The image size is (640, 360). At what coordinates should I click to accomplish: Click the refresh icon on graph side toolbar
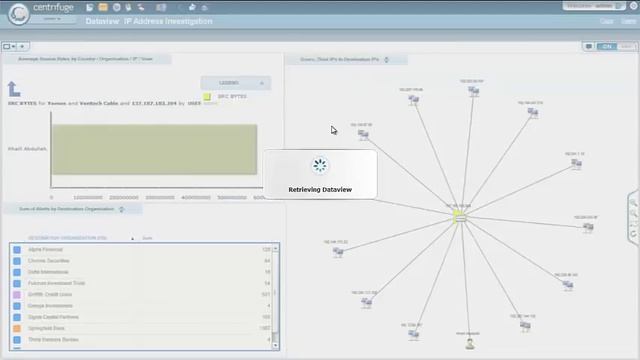click(633, 235)
